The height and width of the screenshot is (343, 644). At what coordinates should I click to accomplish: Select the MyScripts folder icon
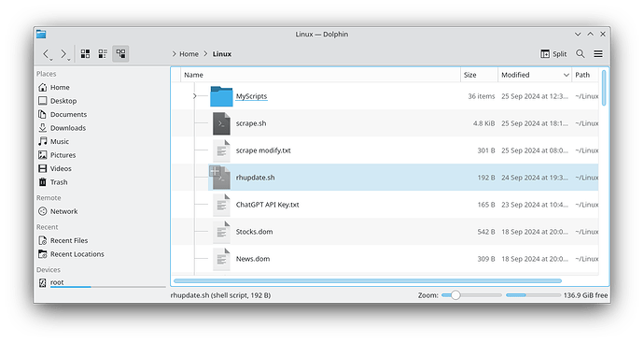221,96
